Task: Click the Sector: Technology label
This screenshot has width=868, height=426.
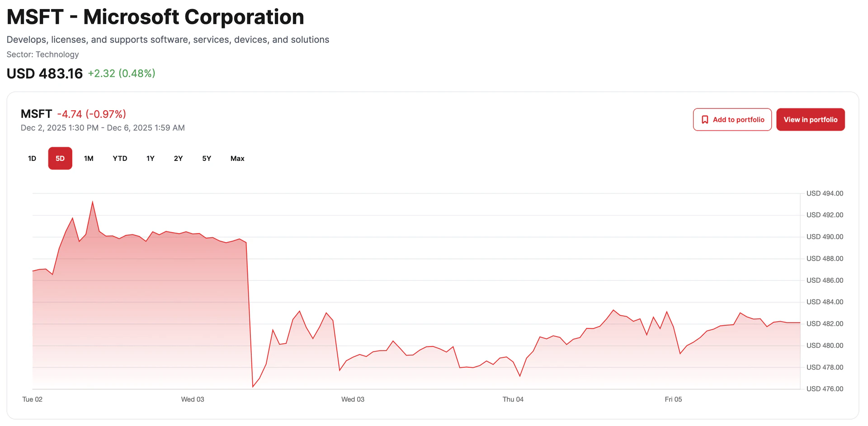Action: click(42, 54)
